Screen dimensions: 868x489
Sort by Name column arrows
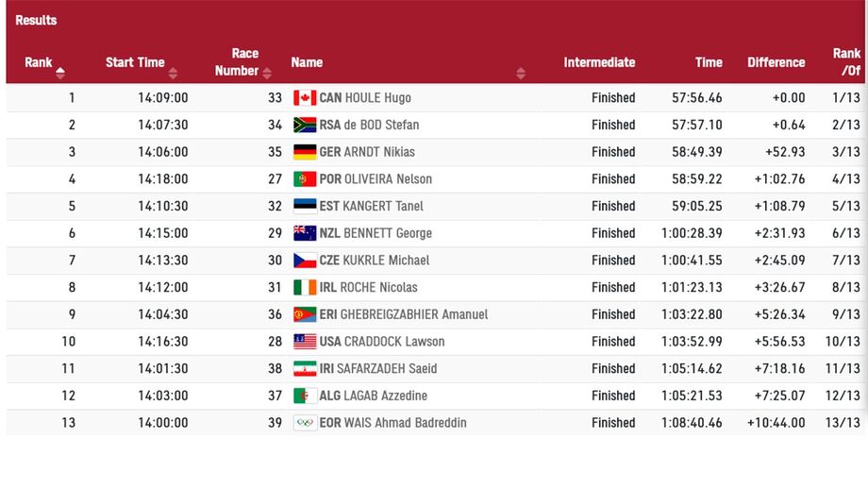coord(521,73)
